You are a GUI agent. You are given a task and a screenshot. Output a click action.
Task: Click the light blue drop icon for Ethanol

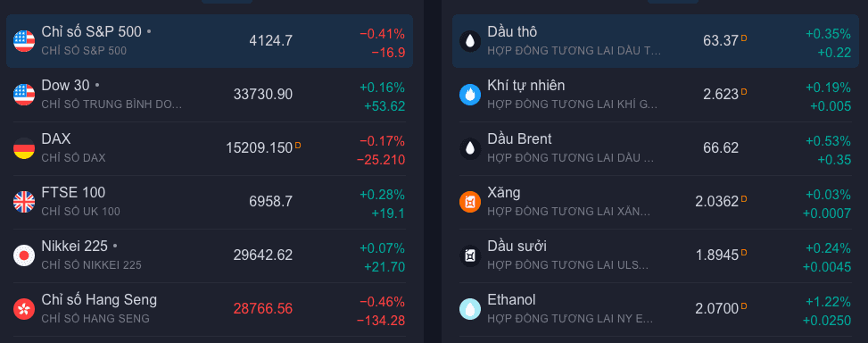[470, 309]
